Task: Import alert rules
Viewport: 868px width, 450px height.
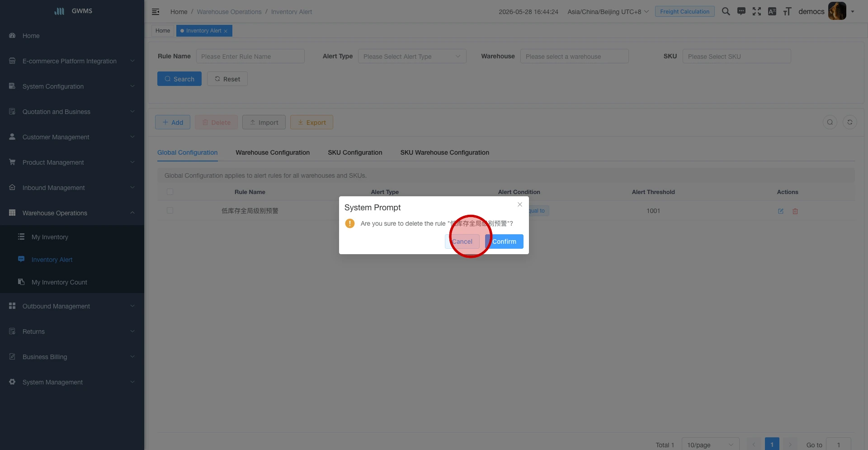Action: pyautogui.click(x=264, y=122)
